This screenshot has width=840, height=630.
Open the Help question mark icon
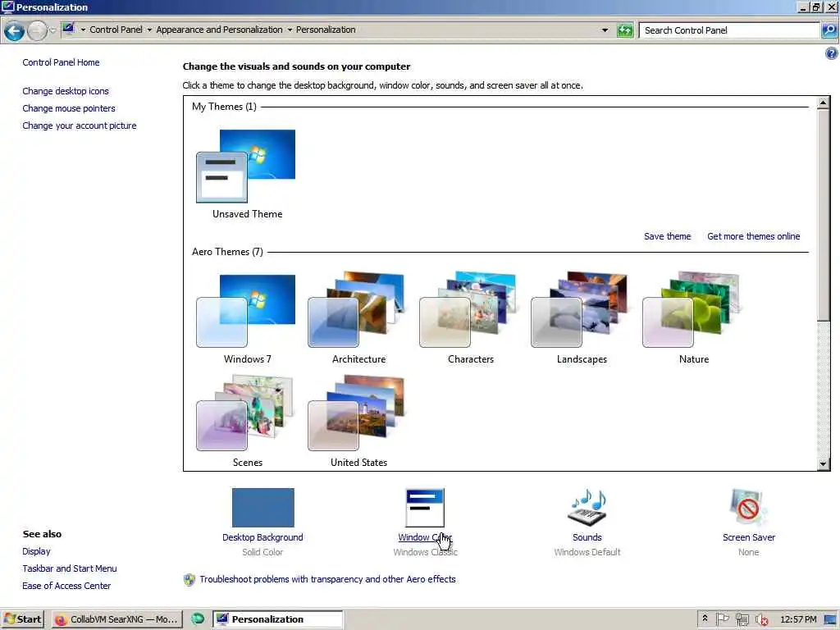coord(831,53)
